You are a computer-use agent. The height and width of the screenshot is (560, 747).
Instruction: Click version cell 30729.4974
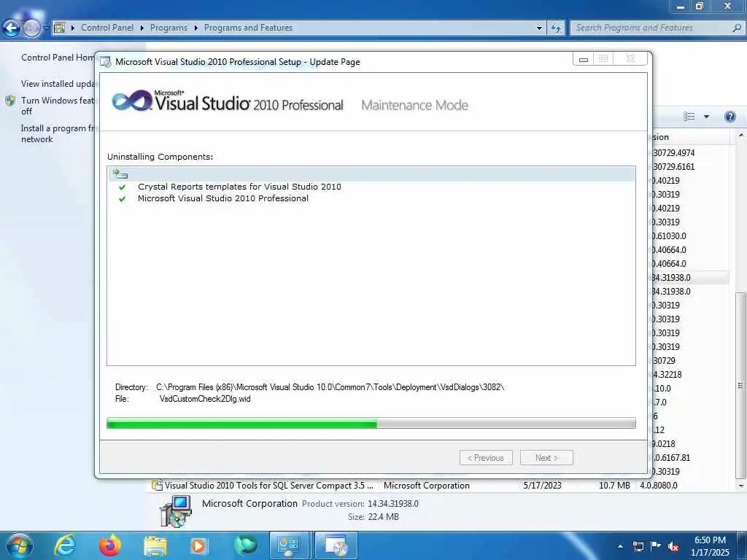tap(673, 153)
